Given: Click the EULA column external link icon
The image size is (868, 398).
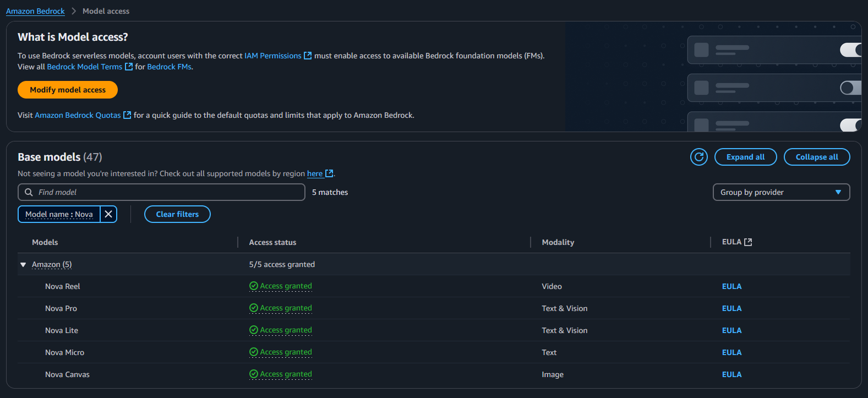Looking at the screenshot, I should pos(748,242).
